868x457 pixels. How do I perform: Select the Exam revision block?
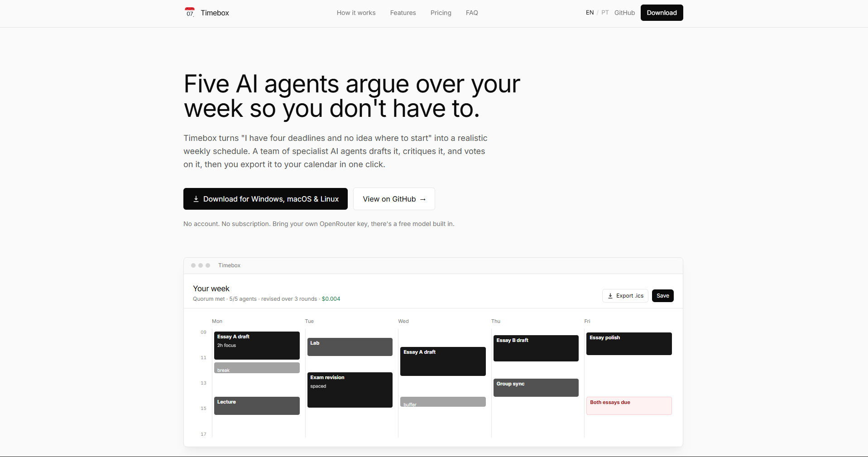[350, 390]
